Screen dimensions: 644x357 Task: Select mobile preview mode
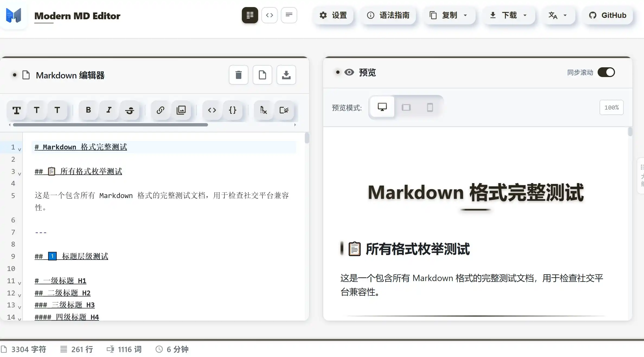pyautogui.click(x=430, y=107)
